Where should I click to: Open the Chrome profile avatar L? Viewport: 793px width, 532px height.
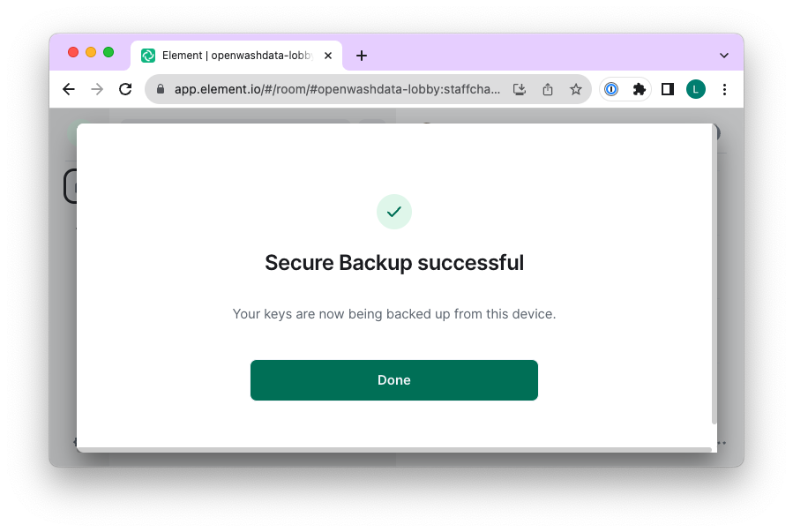click(x=696, y=89)
